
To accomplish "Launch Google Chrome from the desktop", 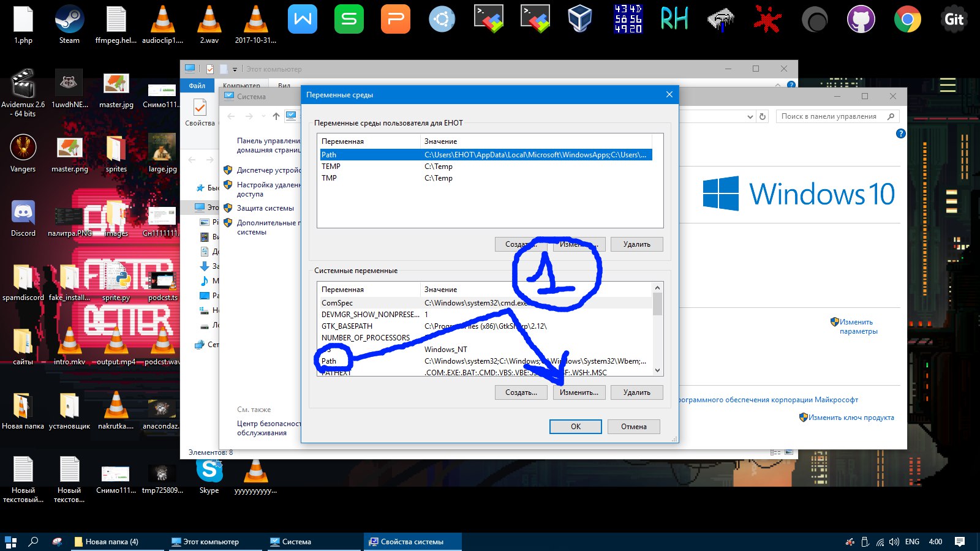I will pyautogui.click(x=907, y=20).
